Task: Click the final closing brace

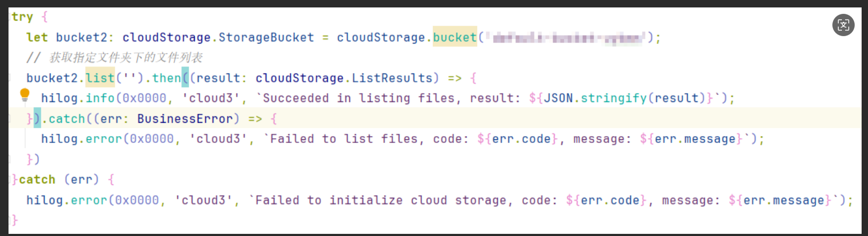Action: (14, 220)
